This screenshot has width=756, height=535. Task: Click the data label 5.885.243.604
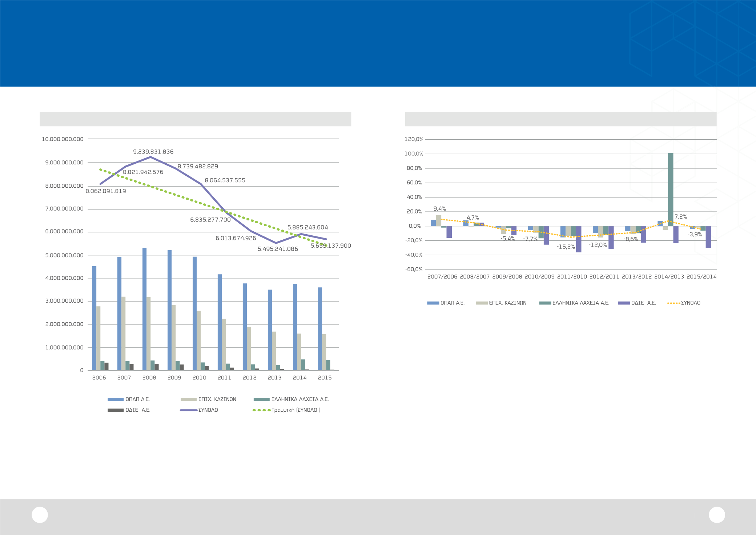(x=308, y=227)
